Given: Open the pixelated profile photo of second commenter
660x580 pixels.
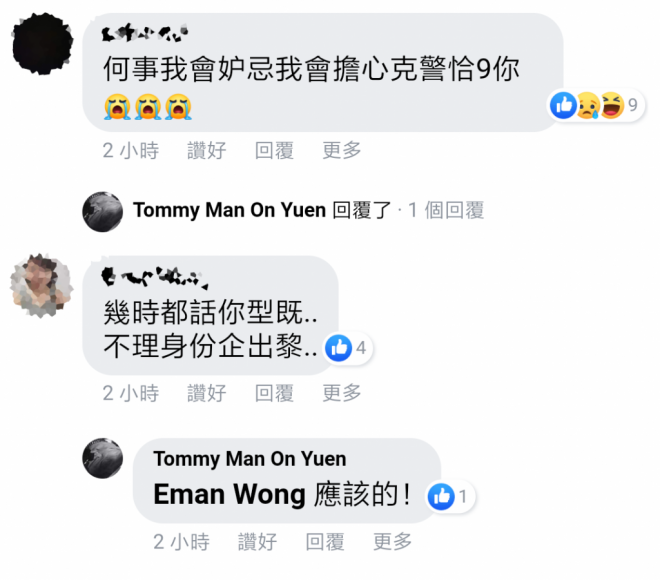Looking at the screenshot, I should pos(42,285).
